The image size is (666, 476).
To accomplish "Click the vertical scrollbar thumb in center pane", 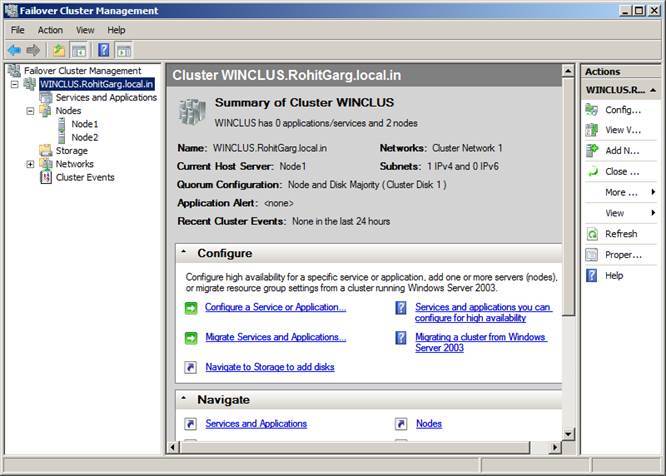I will (568, 196).
